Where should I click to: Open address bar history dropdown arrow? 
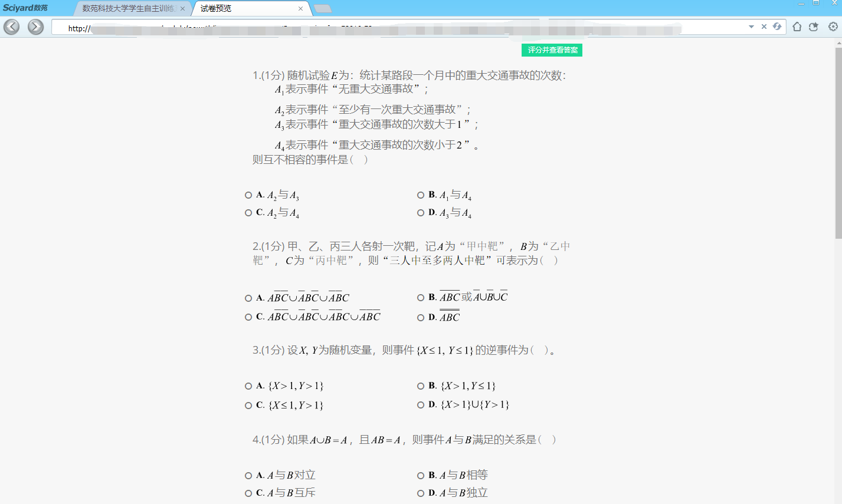[751, 27]
